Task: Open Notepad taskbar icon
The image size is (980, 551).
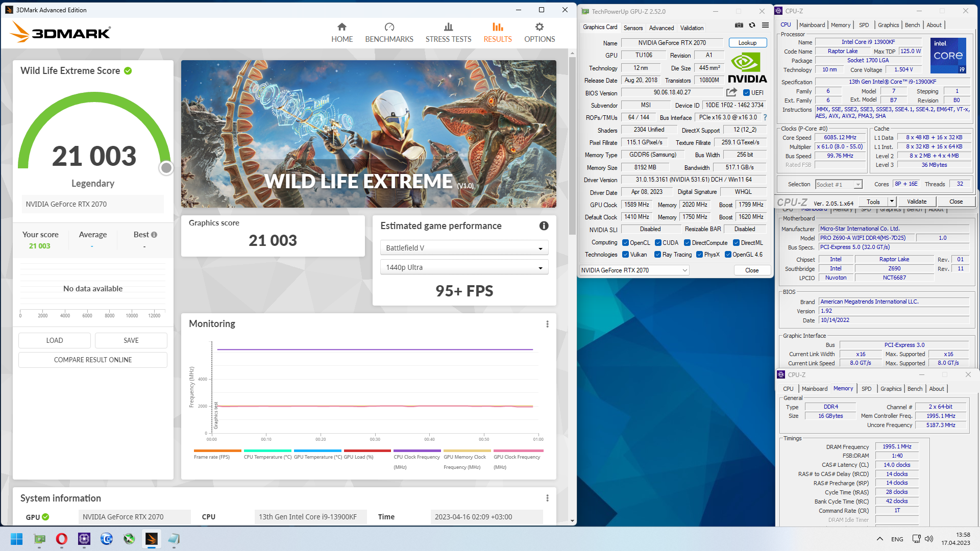Action: click(174, 539)
